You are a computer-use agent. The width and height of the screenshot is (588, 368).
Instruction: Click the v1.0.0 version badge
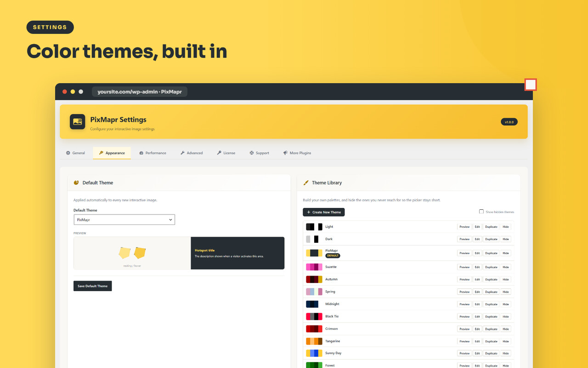point(509,122)
